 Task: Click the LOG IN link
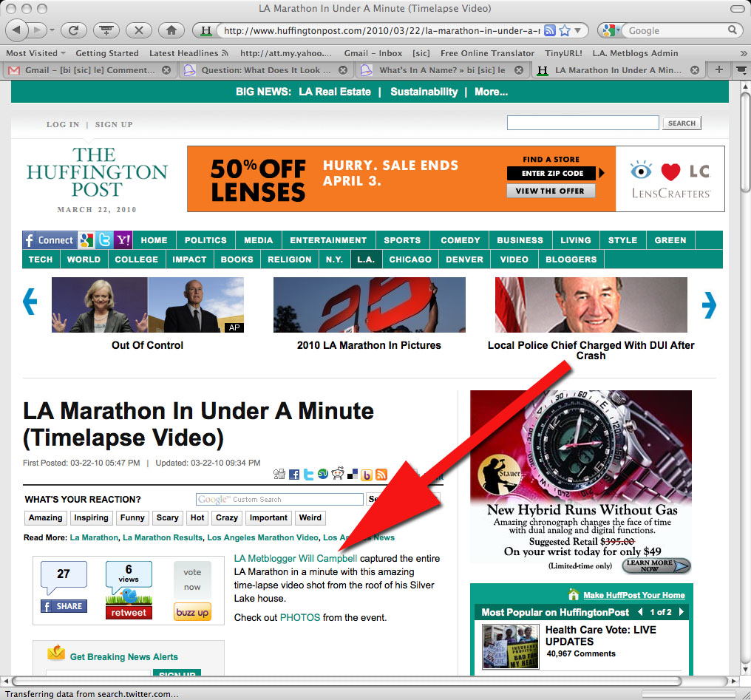pyautogui.click(x=63, y=124)
